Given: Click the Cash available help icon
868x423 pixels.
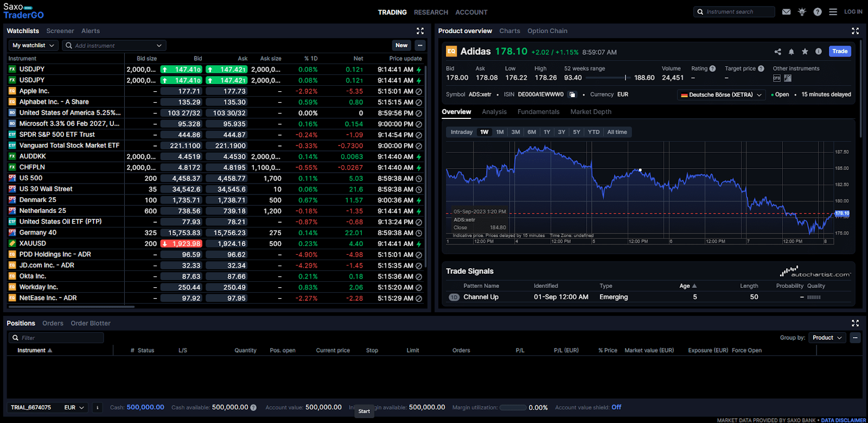Looking at the screenshot, I should [x=253, y=408].
